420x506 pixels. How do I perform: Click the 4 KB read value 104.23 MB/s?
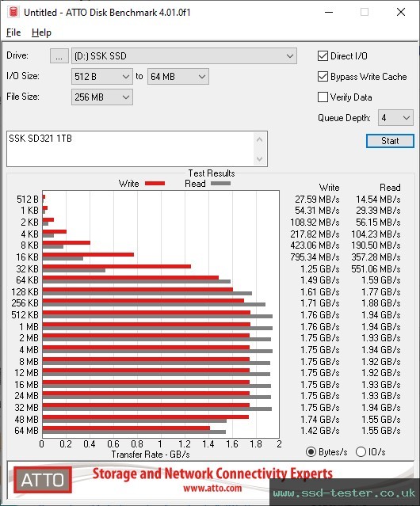pyautogui.click(x=376, y=234)
